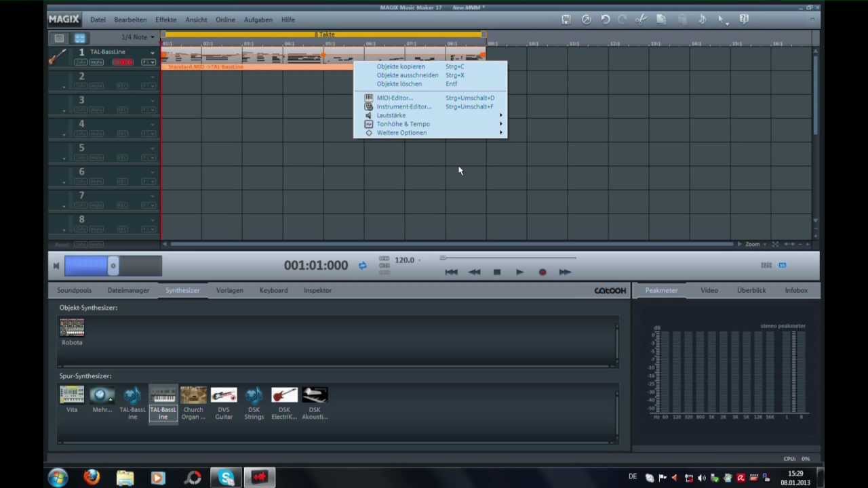Viewport: 868px width, 488px height.
Task: Select the DSK ElectriK synthesizer icon
Action: click(x=284, y=394)
